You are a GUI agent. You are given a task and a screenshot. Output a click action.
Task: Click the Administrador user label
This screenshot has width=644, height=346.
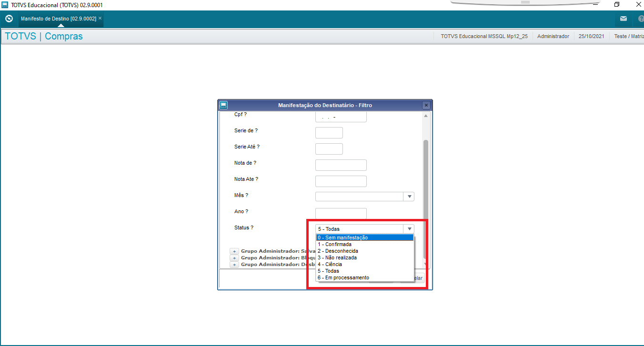tap(553, 36)
